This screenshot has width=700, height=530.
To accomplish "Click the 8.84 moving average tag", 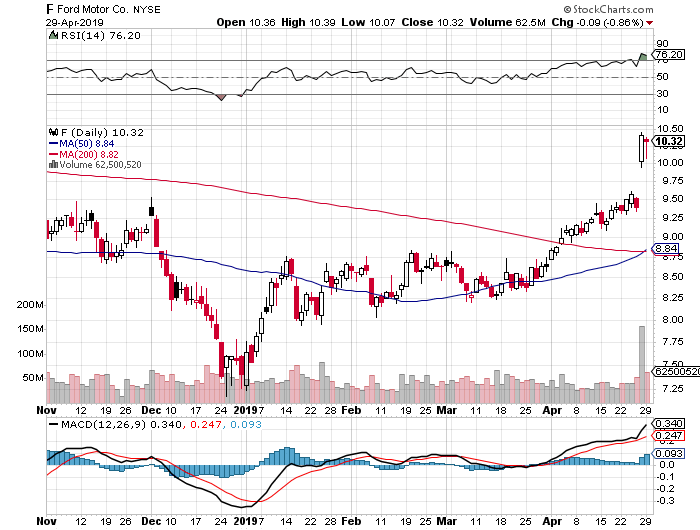I will pos(665,248).
